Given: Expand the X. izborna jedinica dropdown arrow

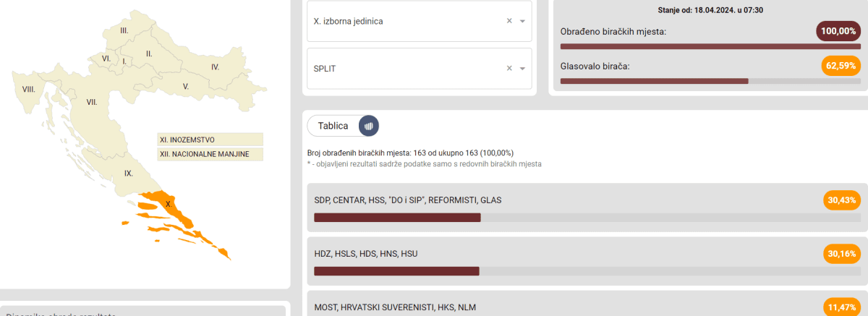Looking at the screenshot, I should pyautogui.click(x=523, y=21).
